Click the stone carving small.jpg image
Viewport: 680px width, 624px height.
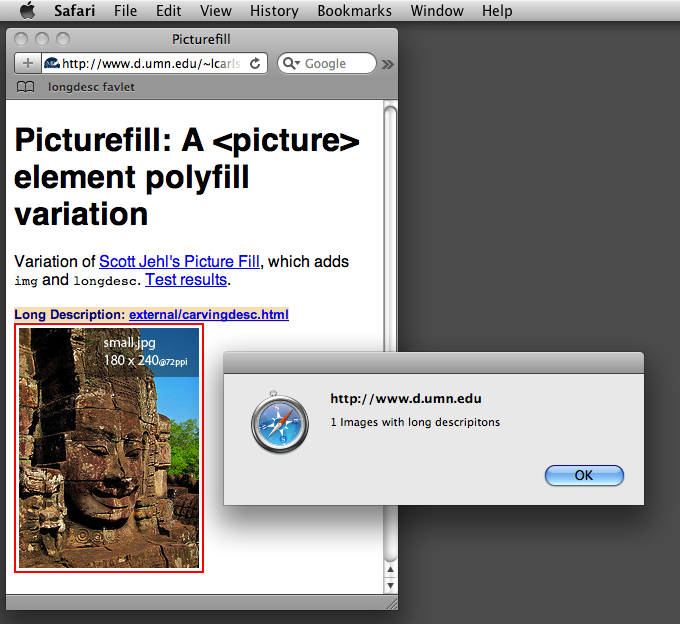pos(109,448)
